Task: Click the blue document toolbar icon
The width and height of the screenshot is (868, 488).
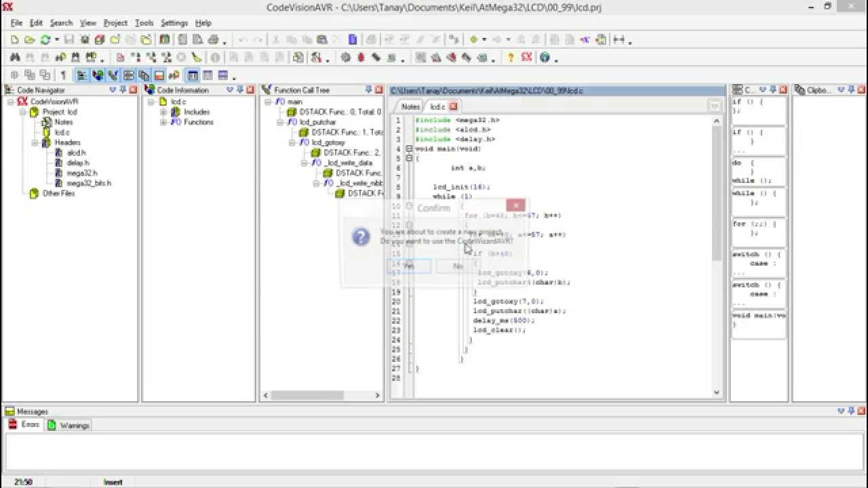Action: (x=353, y=39)
